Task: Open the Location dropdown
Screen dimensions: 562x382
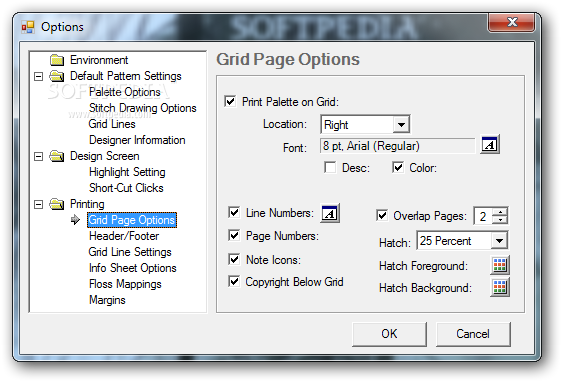Action: tap(401, 125)
